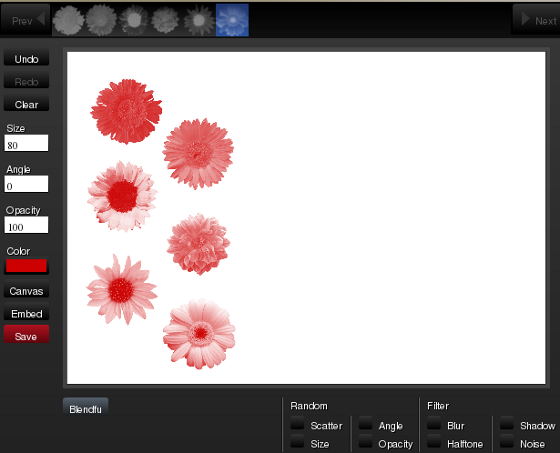Click the Opacity input field
The width and height of the screenshot is (560, 453).
[26, 225]
